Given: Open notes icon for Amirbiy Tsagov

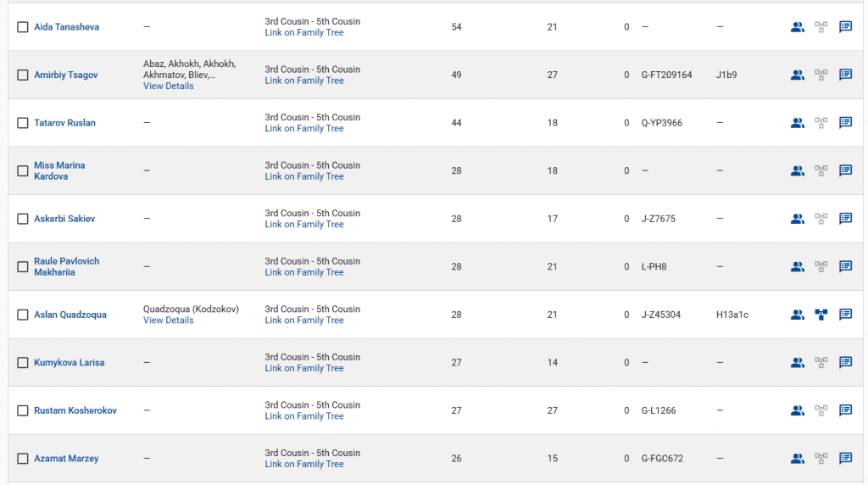Looking at the screenshot, I should click(845, 75).
